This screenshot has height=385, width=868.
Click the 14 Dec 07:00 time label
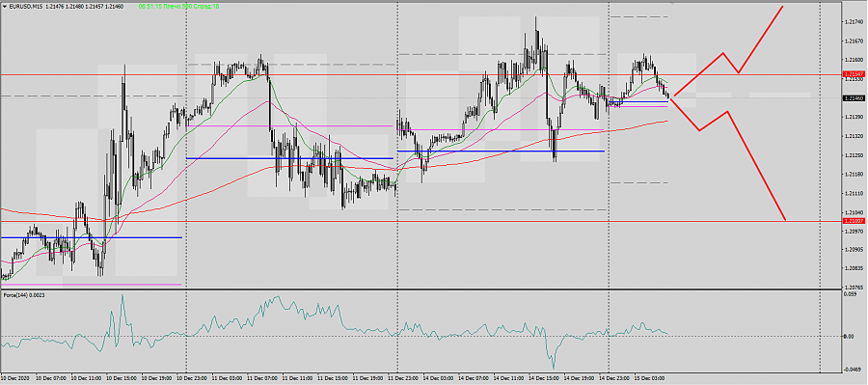(x=473, y=378)
